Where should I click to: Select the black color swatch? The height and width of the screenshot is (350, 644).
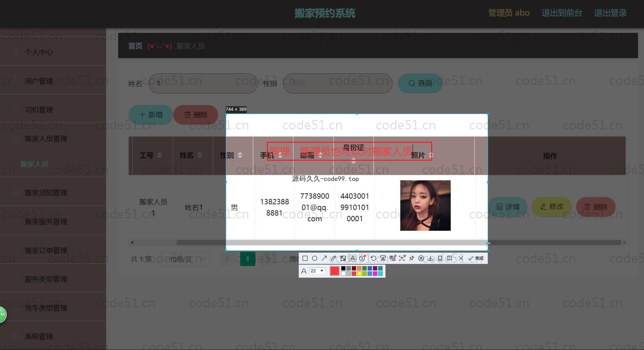343,268
